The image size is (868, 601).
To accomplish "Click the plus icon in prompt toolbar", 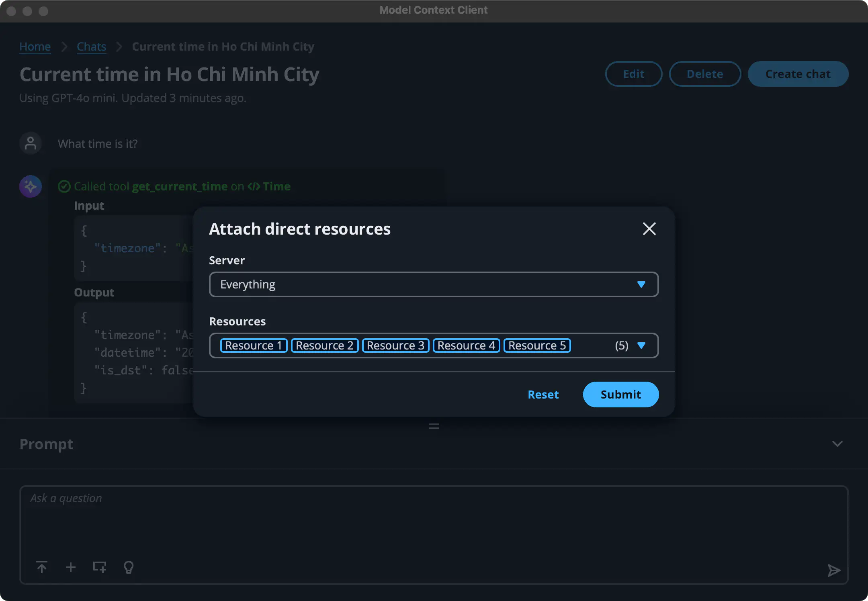I will coord(71,567).
